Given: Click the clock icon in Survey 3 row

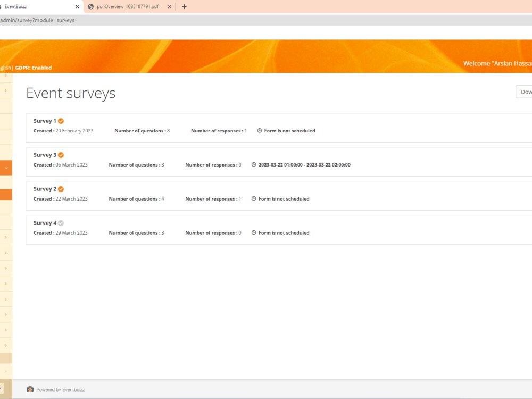Looking at the screenshot, I should tap(254, 164).
